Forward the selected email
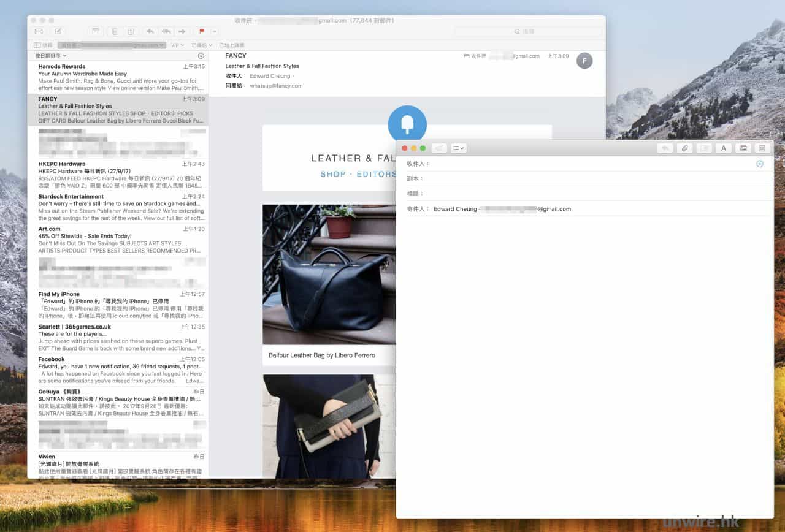Screen dimensions: 785x532 (x=182, y=31)
